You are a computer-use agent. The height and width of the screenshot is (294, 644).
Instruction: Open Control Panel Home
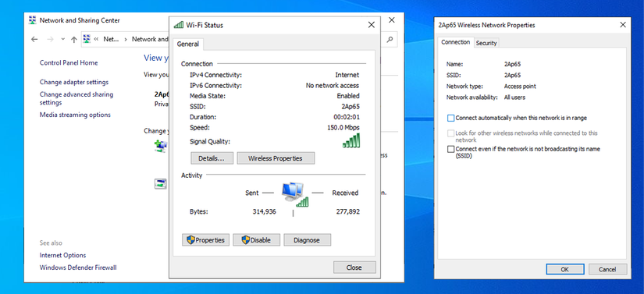[x=69, y=62]
